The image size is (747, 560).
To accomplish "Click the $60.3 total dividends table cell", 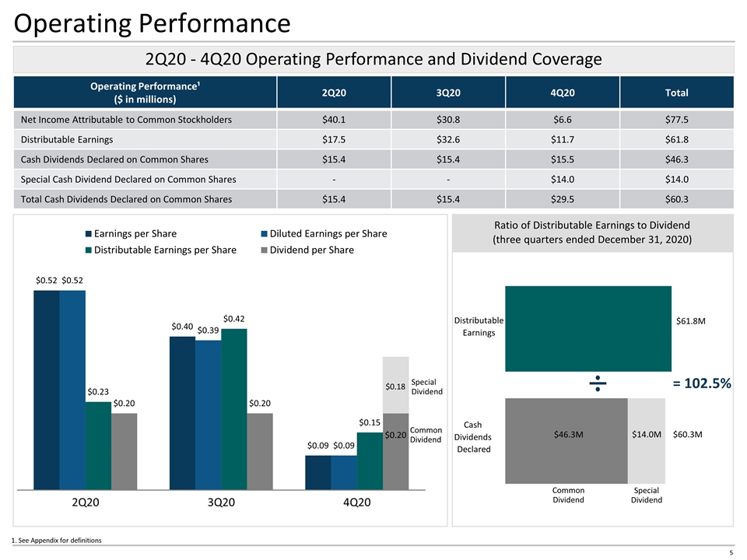I will click(677, 200).
